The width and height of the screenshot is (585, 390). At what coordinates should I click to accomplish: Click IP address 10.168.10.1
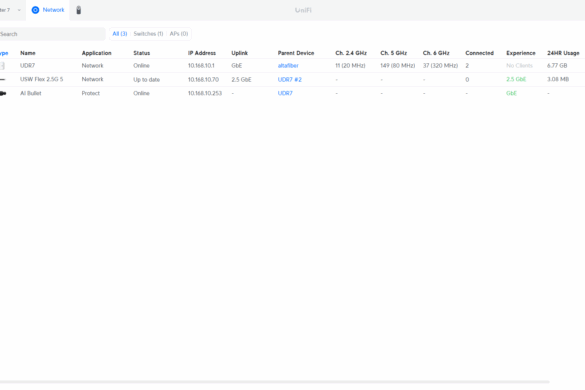pyautogui.click(x=201, y=66)
